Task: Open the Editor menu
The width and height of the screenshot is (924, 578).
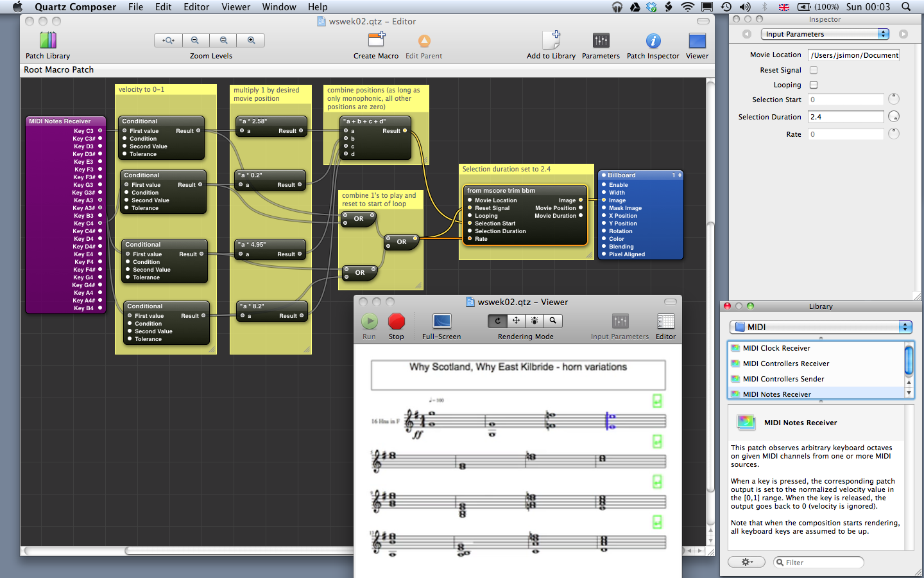Action: (x=196, y=7)
